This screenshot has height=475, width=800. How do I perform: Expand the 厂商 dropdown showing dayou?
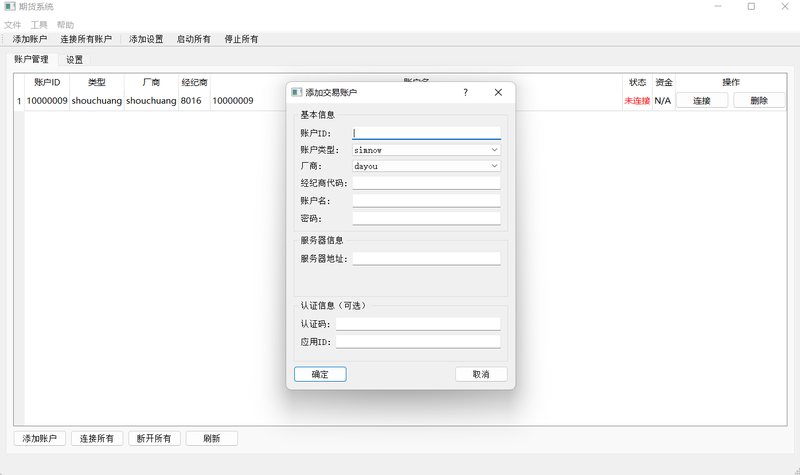[427, 166]
